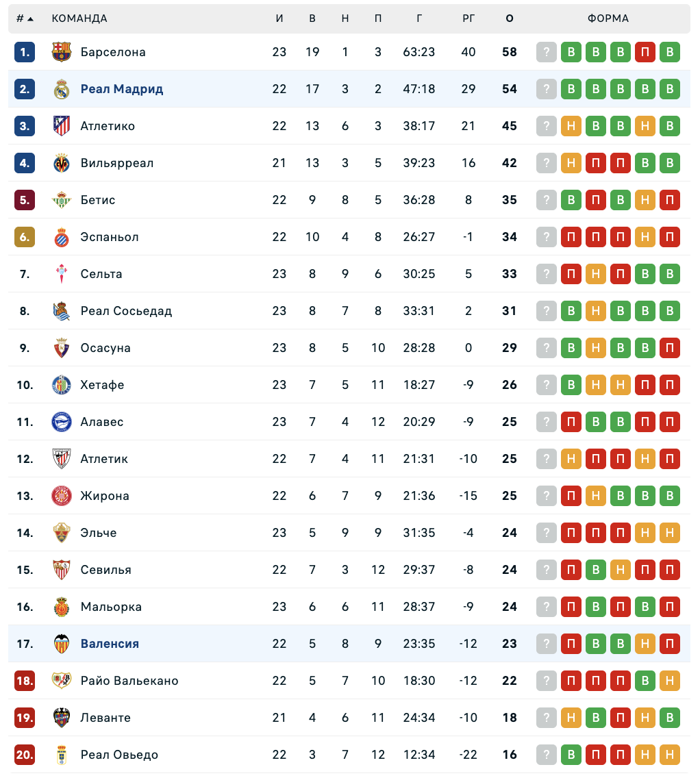The width and height of the screenshot is (700, 778).
Task: Click the Valencia club crest icon
Action: pos(62,644)
